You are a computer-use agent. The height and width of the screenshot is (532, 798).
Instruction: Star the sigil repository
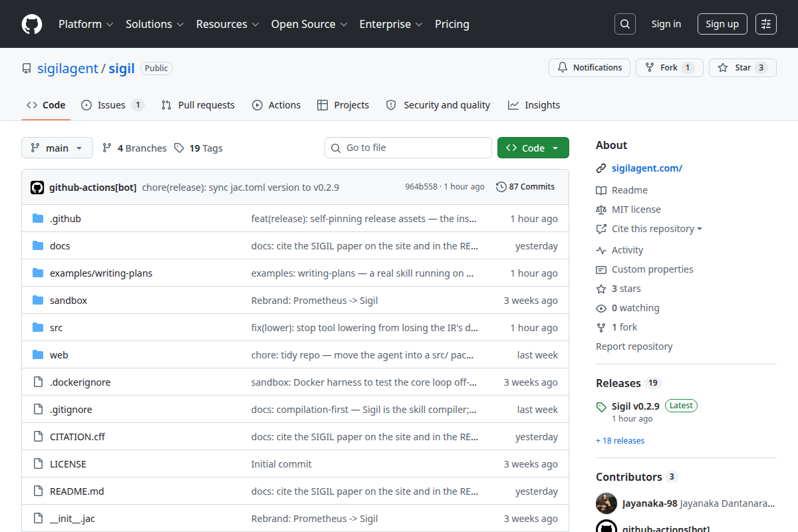[743, 68]
